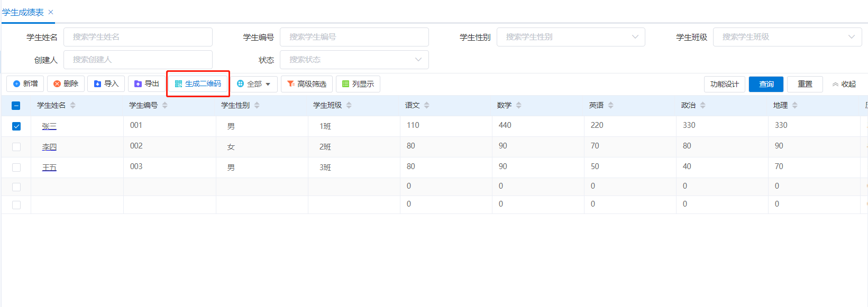Screen dimensions: 868x307
Task: Click 李四's 英语 score 70
Action: (x=595, y=146)
